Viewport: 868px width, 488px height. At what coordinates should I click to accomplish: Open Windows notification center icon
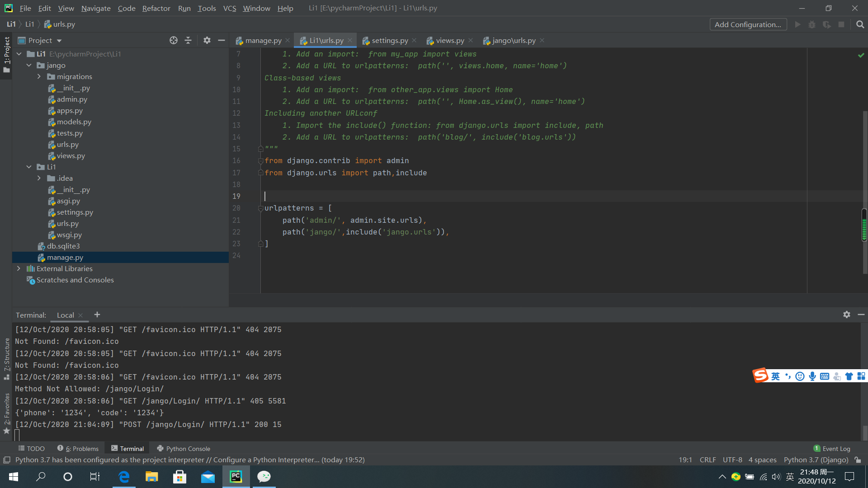(849, 477)
